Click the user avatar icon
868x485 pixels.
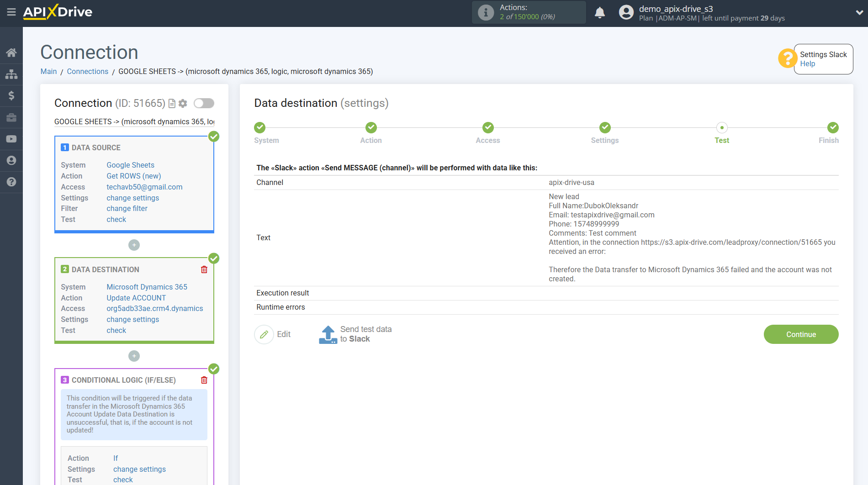point(626,12)
